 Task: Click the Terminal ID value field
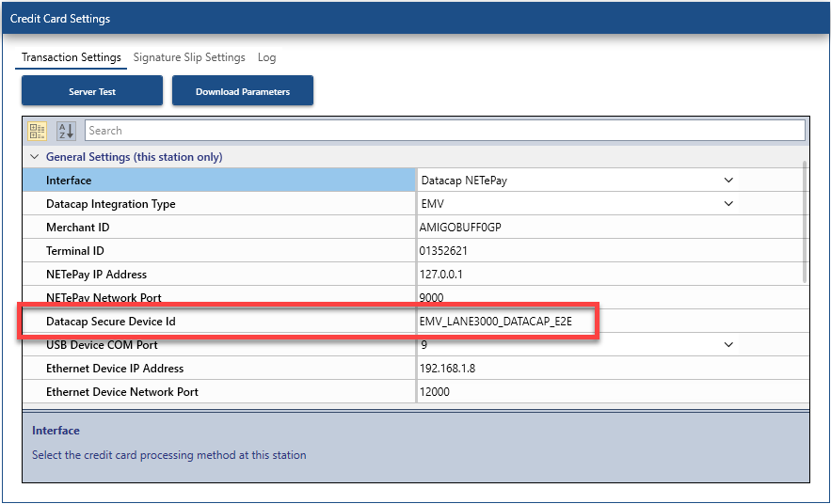click(565, 251)
